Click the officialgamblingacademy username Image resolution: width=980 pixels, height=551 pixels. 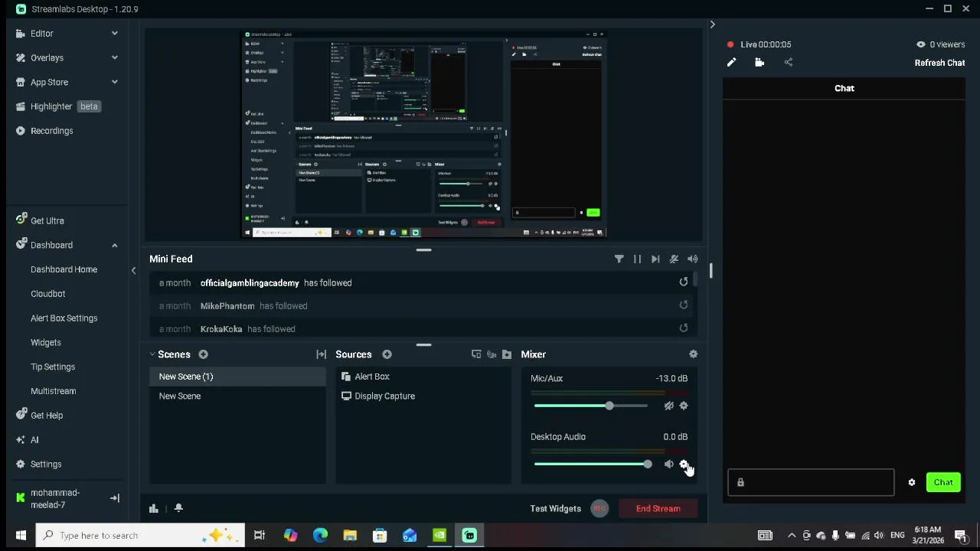click(x=250, y=283)
